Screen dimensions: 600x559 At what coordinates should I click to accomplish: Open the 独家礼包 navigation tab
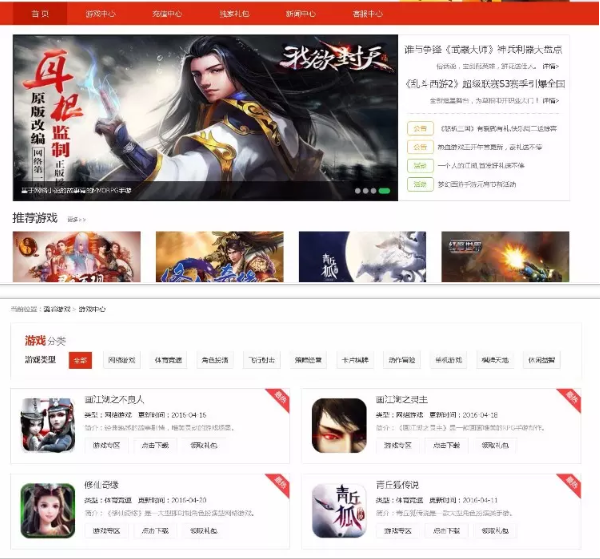click(234, 14)
